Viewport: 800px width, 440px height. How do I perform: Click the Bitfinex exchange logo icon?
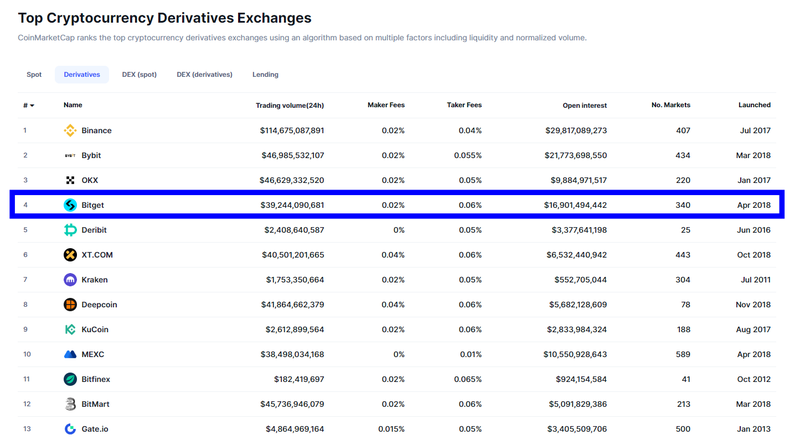[x=70, y=379]
